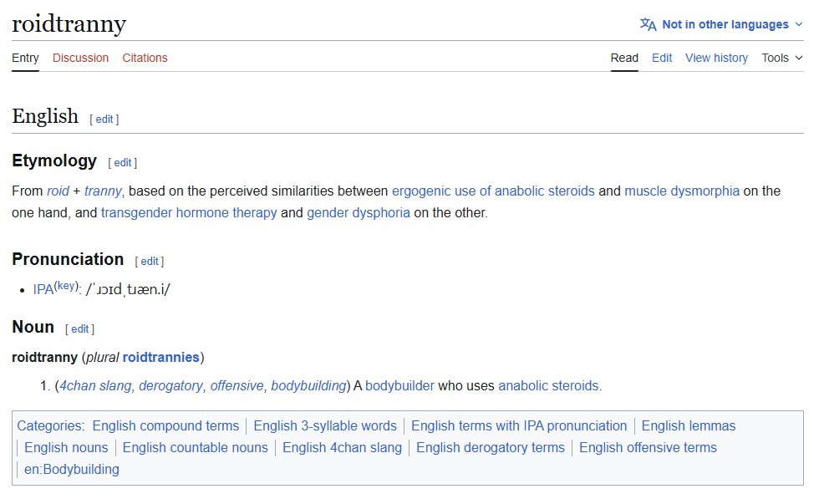The height and width of the screenshot is (504, 819).
Task: Open English compound terms category
Action: pos(165,426)
